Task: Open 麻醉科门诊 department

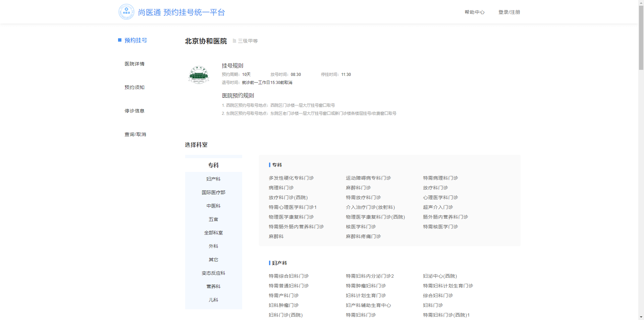Action: [358, 188]
